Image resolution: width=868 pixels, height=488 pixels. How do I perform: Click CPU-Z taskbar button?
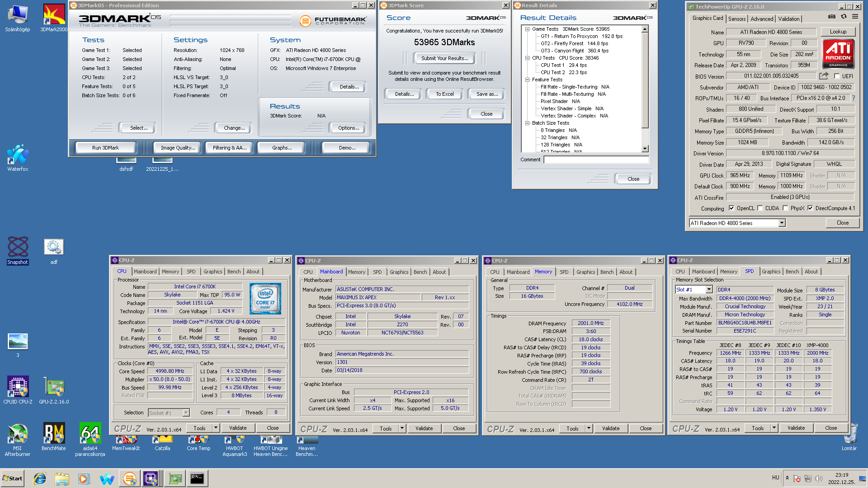click(151, 478)
